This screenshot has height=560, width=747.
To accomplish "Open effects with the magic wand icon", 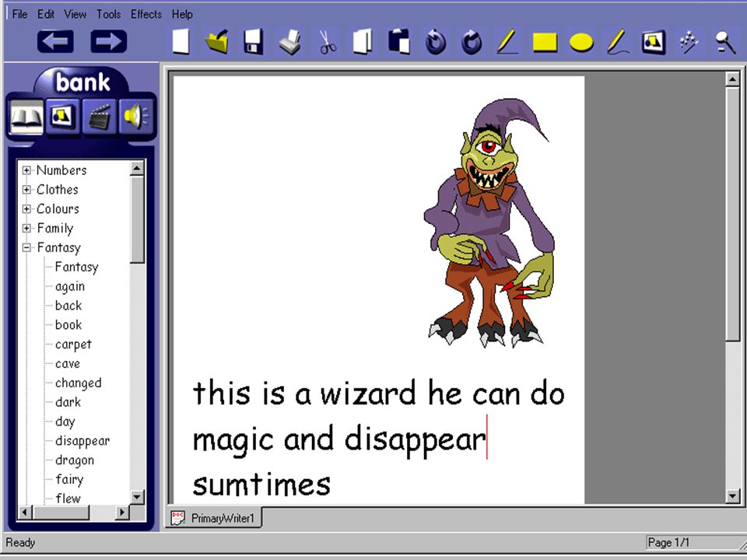I will point(689,42).
